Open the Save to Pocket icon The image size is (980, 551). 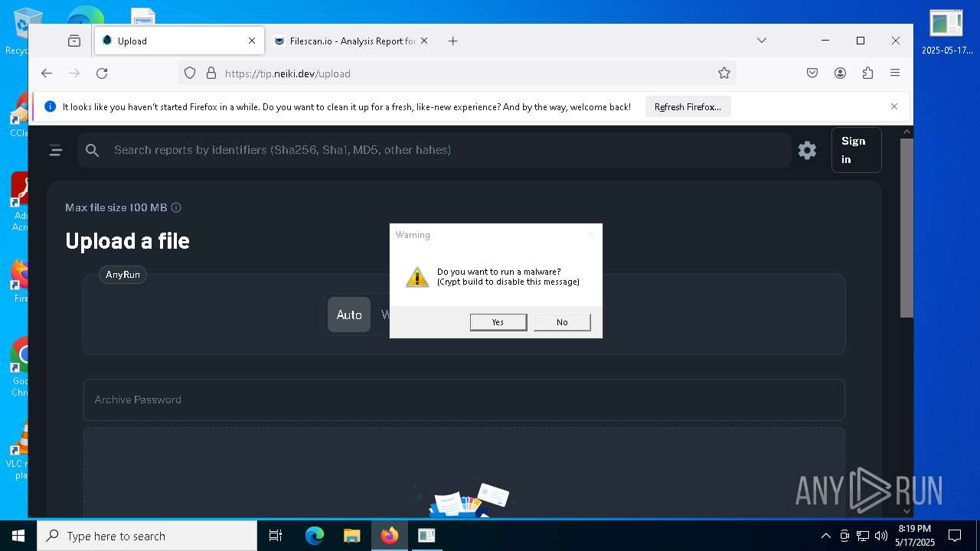(x=812, y=73)
